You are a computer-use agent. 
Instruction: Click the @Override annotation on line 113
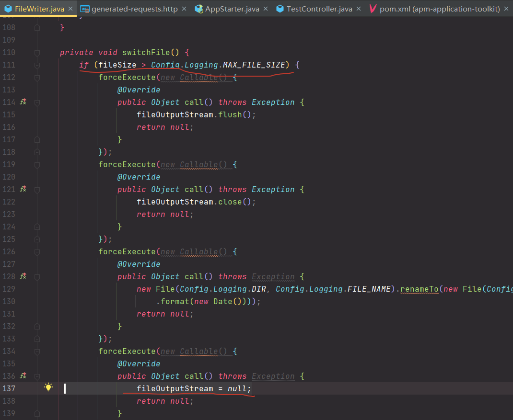(139, 90)
